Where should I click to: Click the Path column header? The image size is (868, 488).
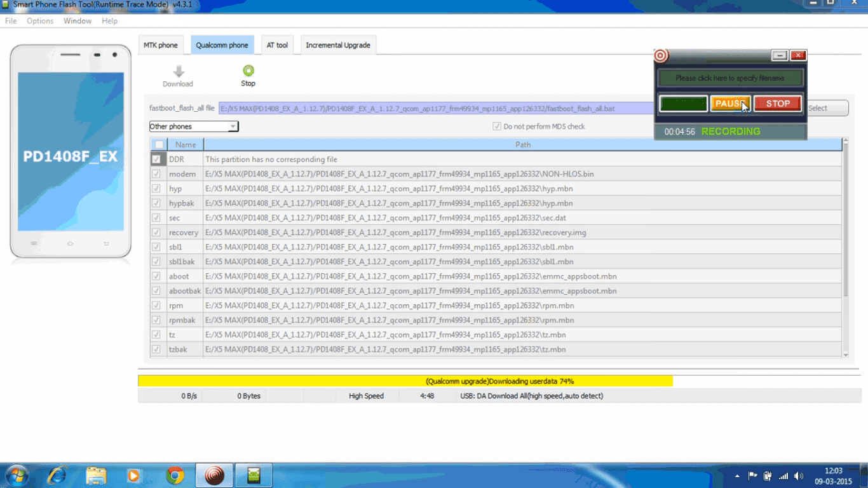click(523, 145)
